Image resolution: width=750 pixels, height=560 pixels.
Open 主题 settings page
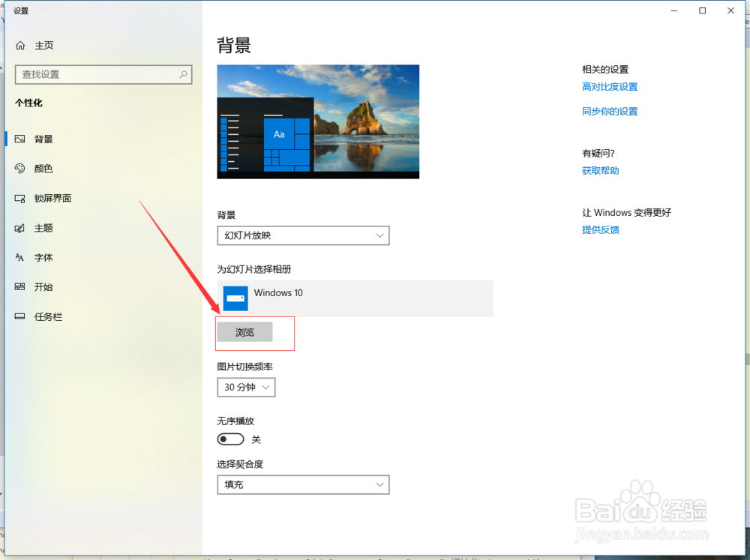coord(43,228)
